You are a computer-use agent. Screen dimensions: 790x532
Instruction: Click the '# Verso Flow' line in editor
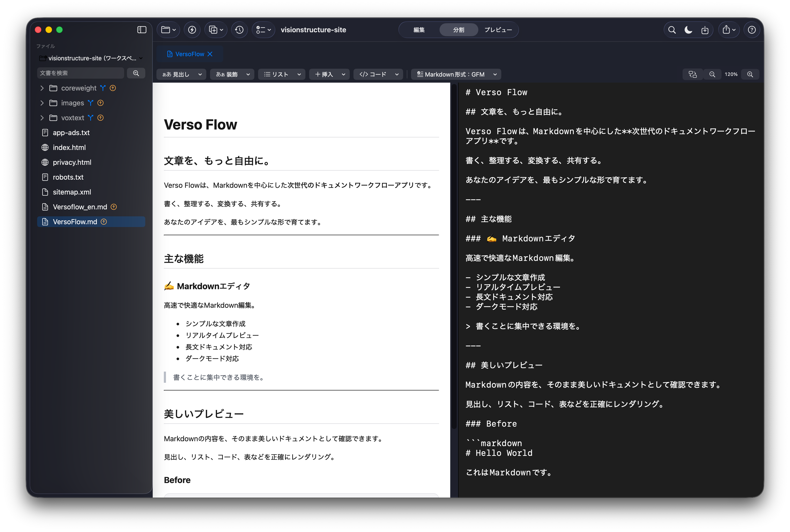coord(496,92)
